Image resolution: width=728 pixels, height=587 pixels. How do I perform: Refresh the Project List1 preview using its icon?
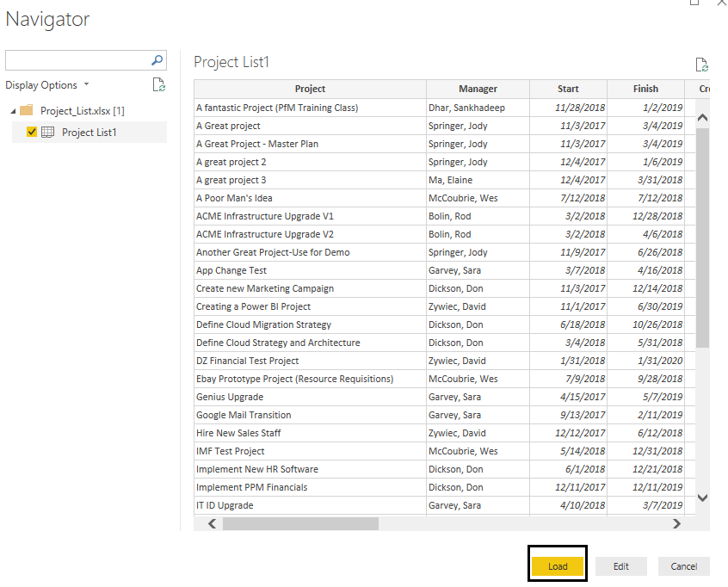click(x=701, y=65)
